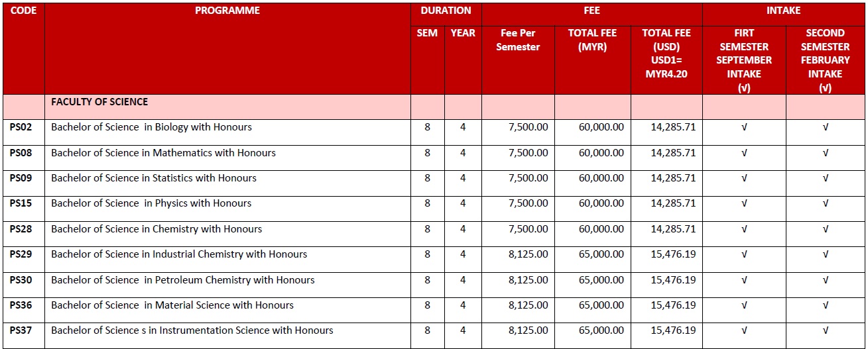Screen dimensions: 868x349
Task: Click Instrumentation Science with Honours programme
Action: pyautogui.click(x=192, y=330)
